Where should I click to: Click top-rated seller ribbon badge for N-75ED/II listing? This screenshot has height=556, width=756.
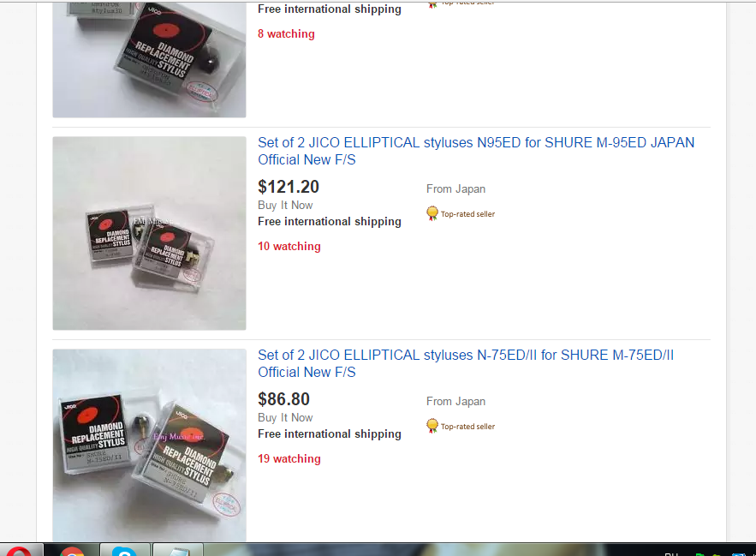[432, 426]
